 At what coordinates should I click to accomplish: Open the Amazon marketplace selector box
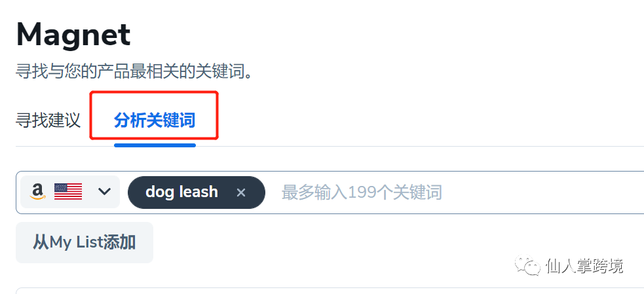(70, 192)
